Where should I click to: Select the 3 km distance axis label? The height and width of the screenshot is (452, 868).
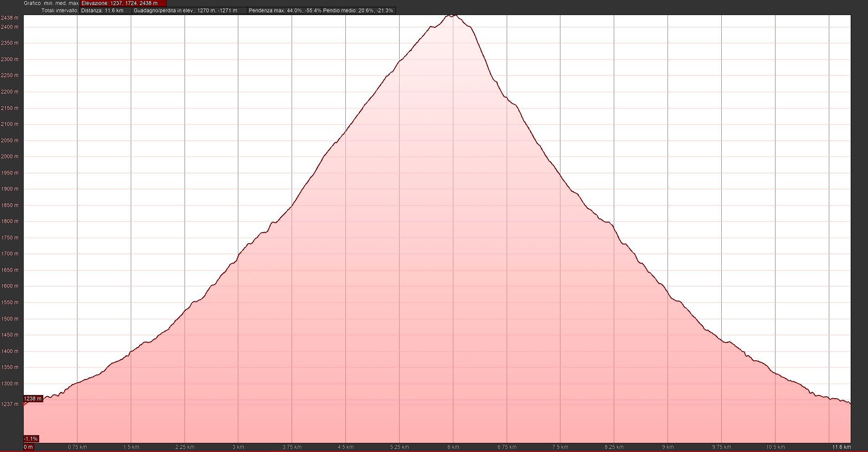tap(238, 447)
